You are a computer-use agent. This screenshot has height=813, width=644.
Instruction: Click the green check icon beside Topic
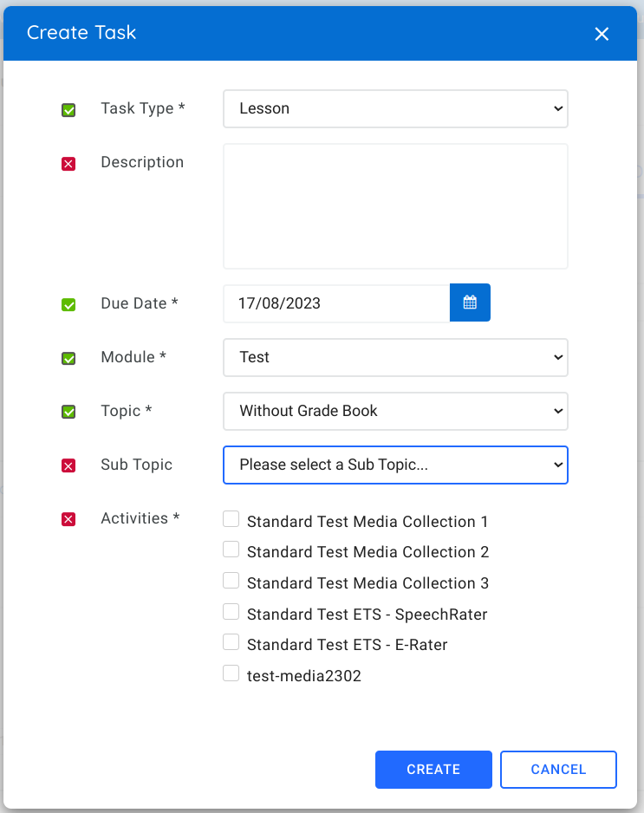(68, 412)
